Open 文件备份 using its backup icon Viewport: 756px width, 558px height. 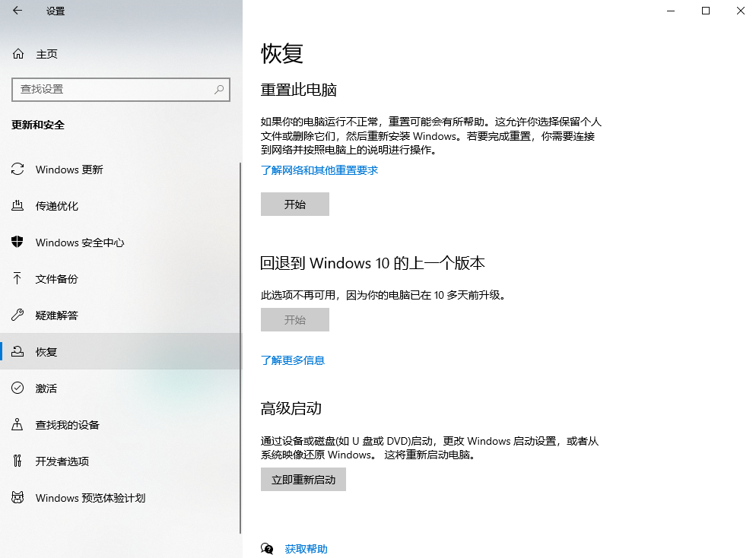[19, 279]
